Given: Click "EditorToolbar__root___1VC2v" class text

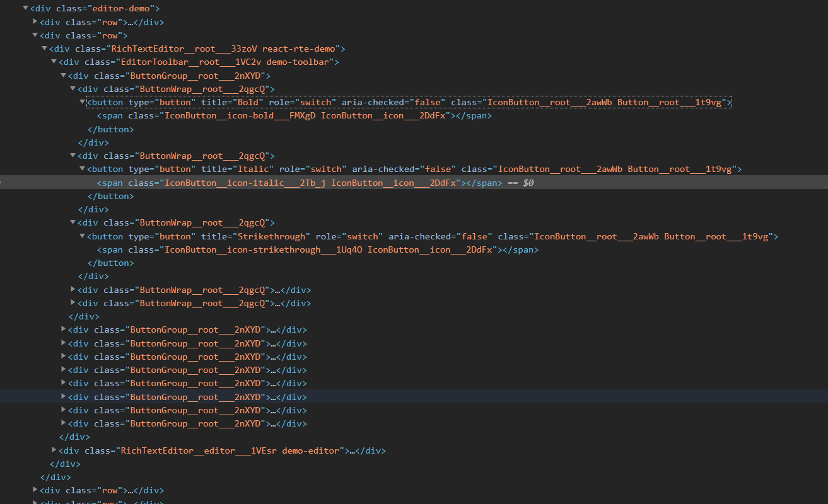Looking at the screenshot, I should (191, 62).
